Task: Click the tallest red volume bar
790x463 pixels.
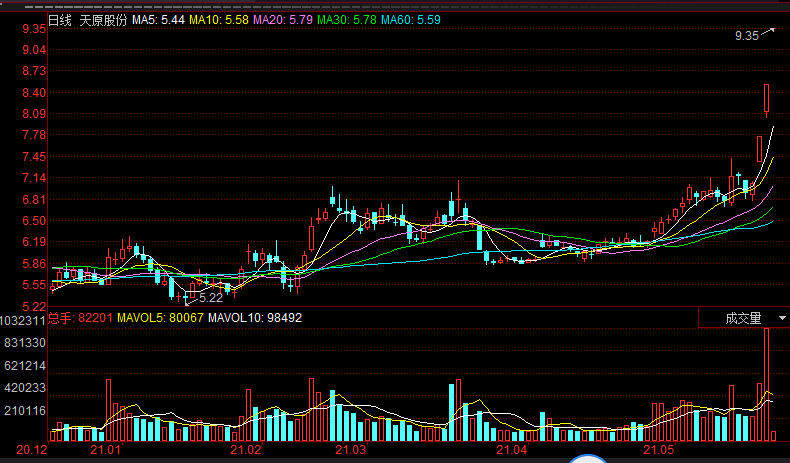Action: [x=767, y=383]
